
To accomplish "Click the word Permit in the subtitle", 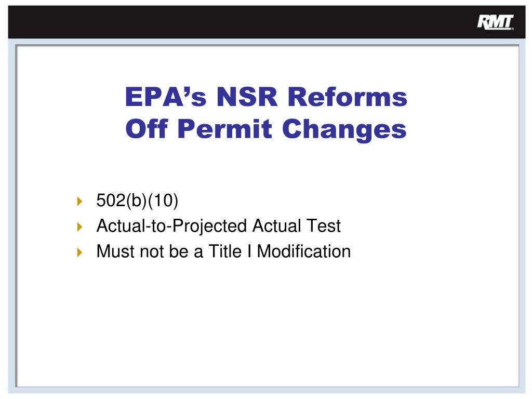I will coord(224,129).
